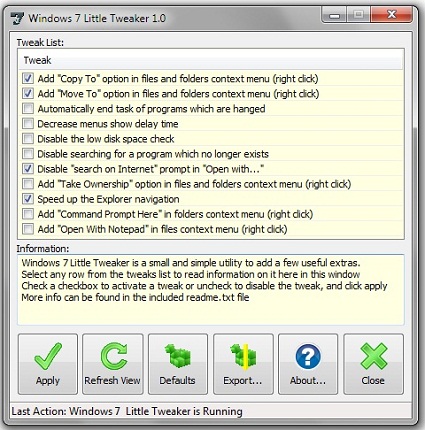Click the Apply button label
Image resolution: width=425 pixels, height=430 pixels.
[x=48, y=381]
